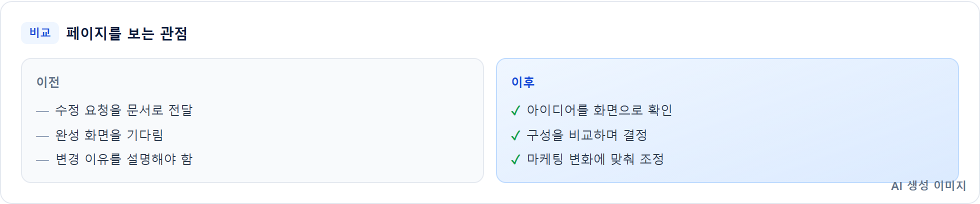Select the heading 페이지를 보는 관점
The image size is (980, 204).
[126, 33]
